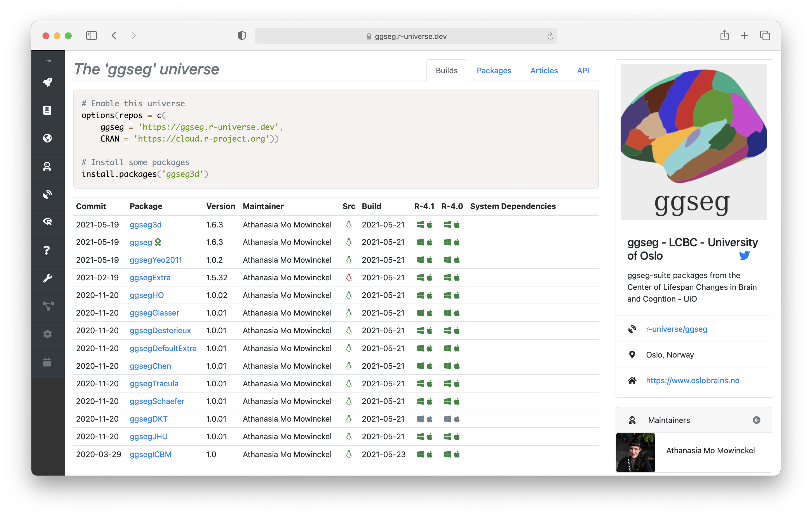Viewport: 812px width, 517px height.
Task: Click Safari's sidebar toggle icon
Action: (91, 36)
